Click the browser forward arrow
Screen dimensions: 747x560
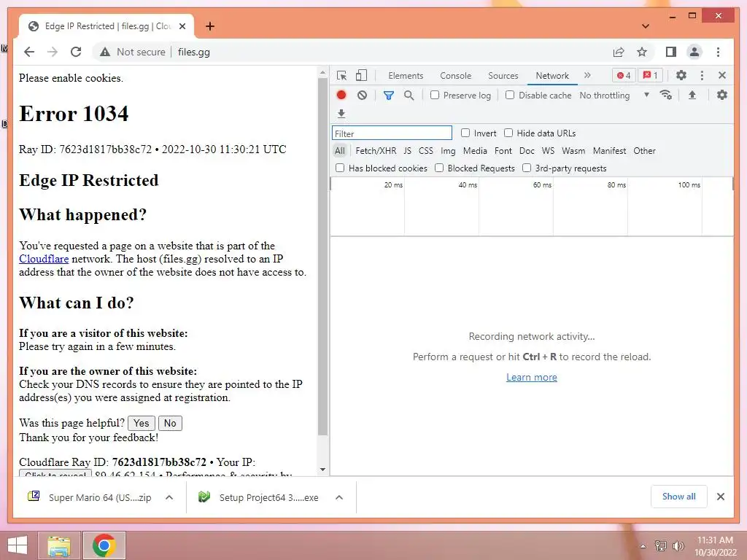click(53, 52)
